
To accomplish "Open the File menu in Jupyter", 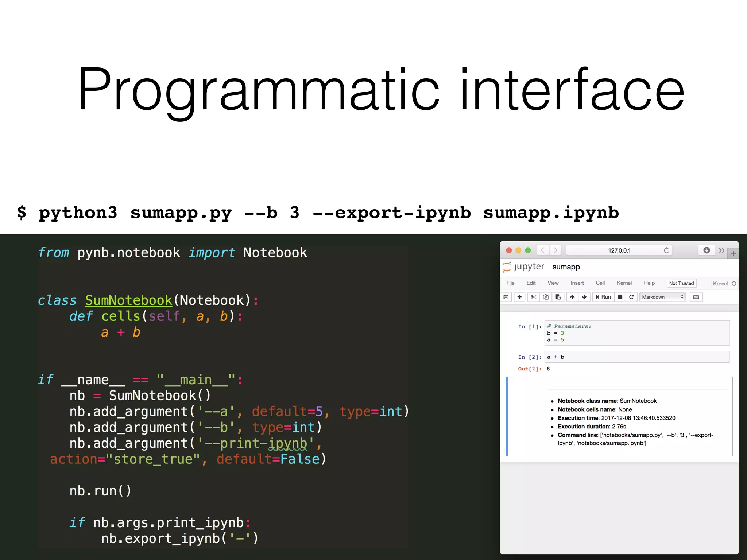I will click(510, 283).
